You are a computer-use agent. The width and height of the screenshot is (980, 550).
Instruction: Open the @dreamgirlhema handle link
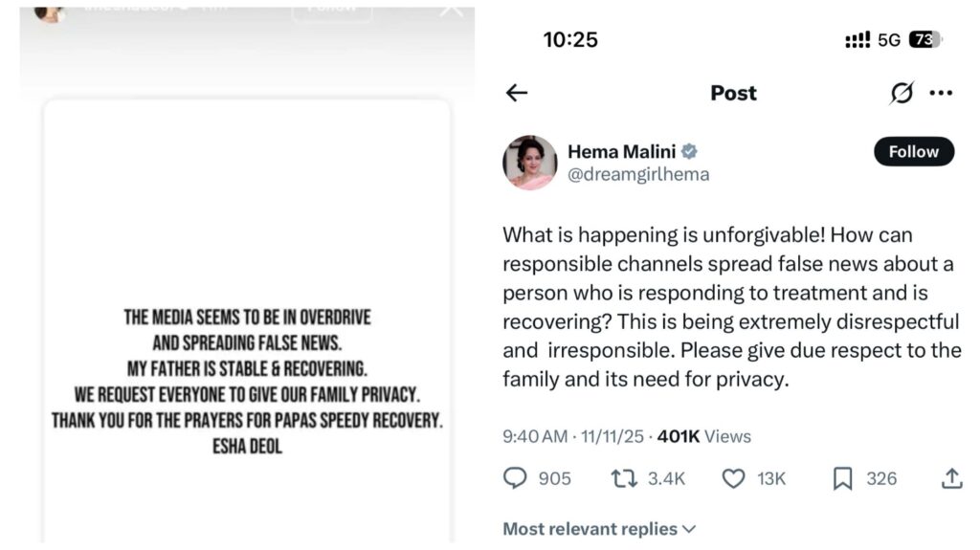point(638,175)
